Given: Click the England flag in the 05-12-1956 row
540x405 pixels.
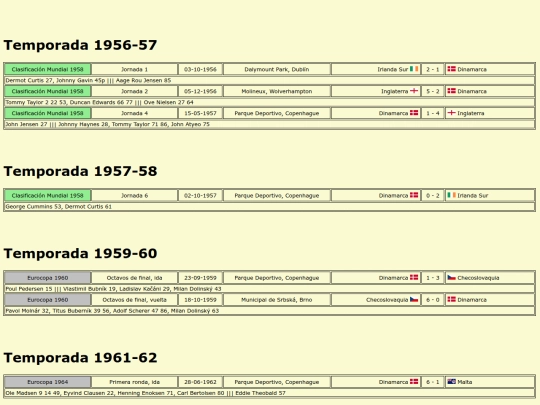Looking at the screenshot, I should tap(414, 91).
